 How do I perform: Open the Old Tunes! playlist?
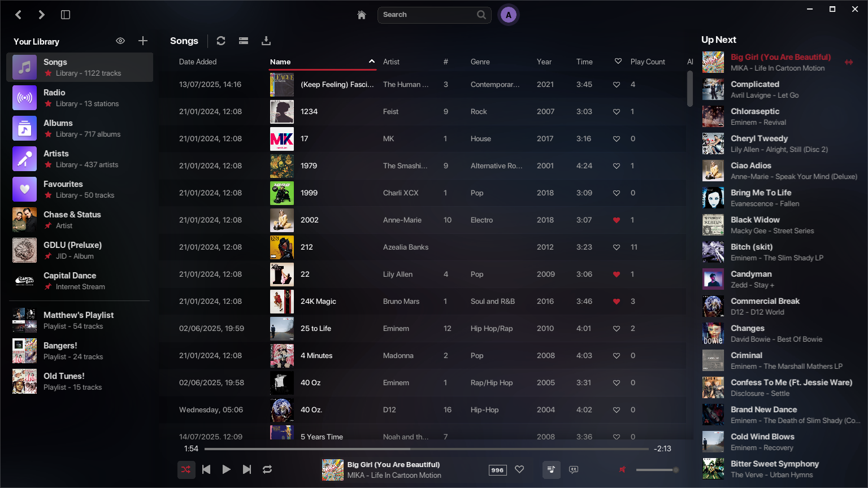coord(80,381)
